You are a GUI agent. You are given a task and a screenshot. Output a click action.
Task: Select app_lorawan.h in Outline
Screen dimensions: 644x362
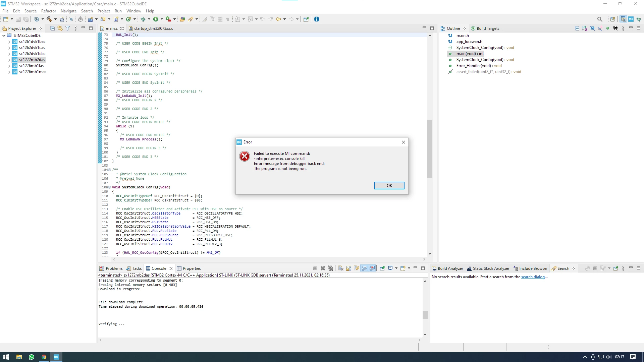click(x=469, y=42)
